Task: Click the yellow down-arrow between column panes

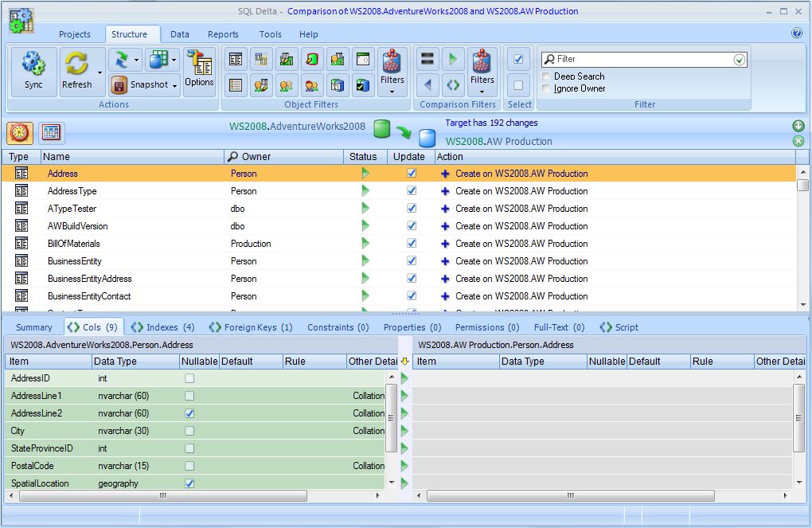Action: [405, 361]
